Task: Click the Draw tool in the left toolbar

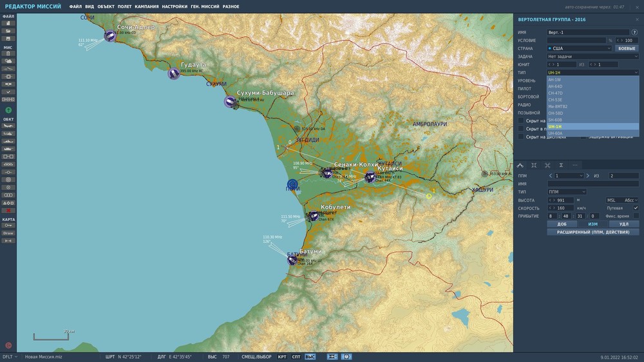Action: pos(8,233)
